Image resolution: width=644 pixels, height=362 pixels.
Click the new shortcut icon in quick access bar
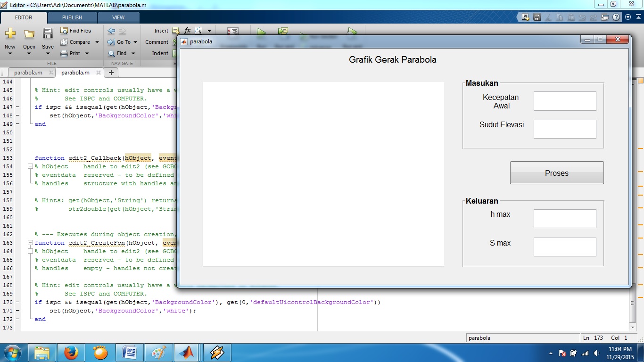(x=526, y=17)
